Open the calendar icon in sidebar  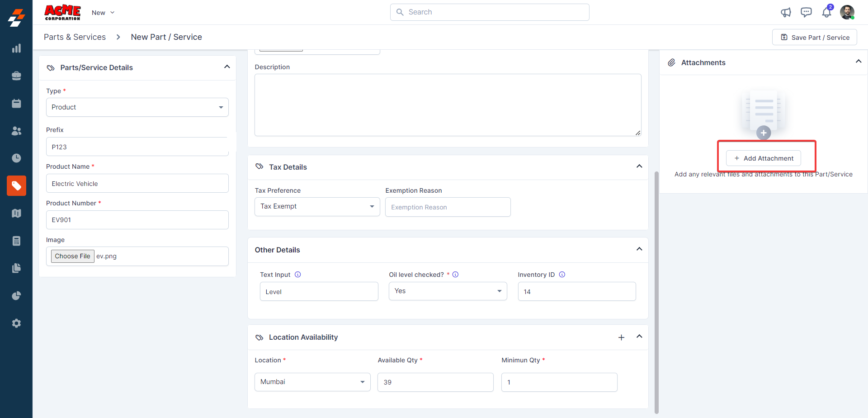tap(16, 104)
